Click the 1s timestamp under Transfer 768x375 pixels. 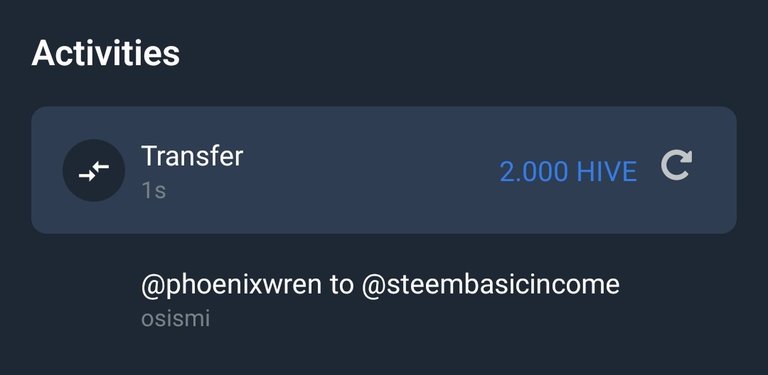coord(153,190)
